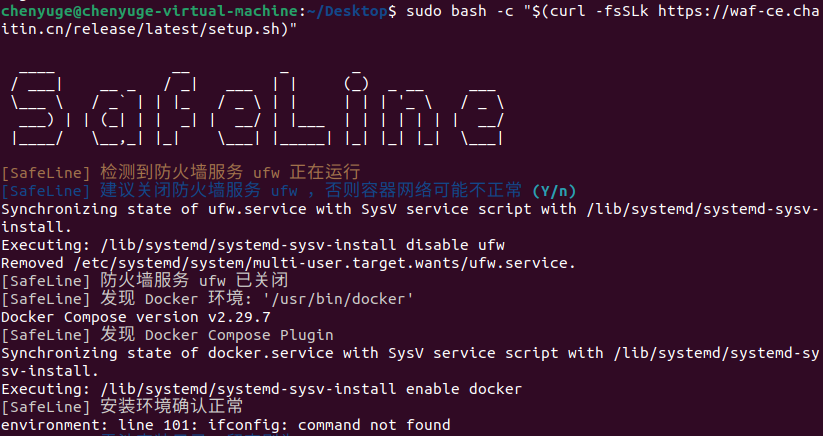Click the chenyuge@chenyuge-virtual-machine prompt text
823x436 pixels.
(150, 11)
